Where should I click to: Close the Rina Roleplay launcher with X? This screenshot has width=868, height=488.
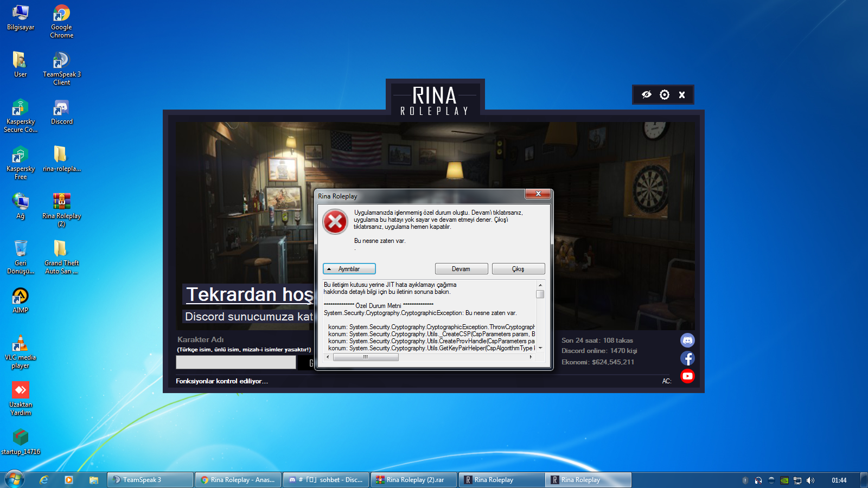(x=682, y=95)
